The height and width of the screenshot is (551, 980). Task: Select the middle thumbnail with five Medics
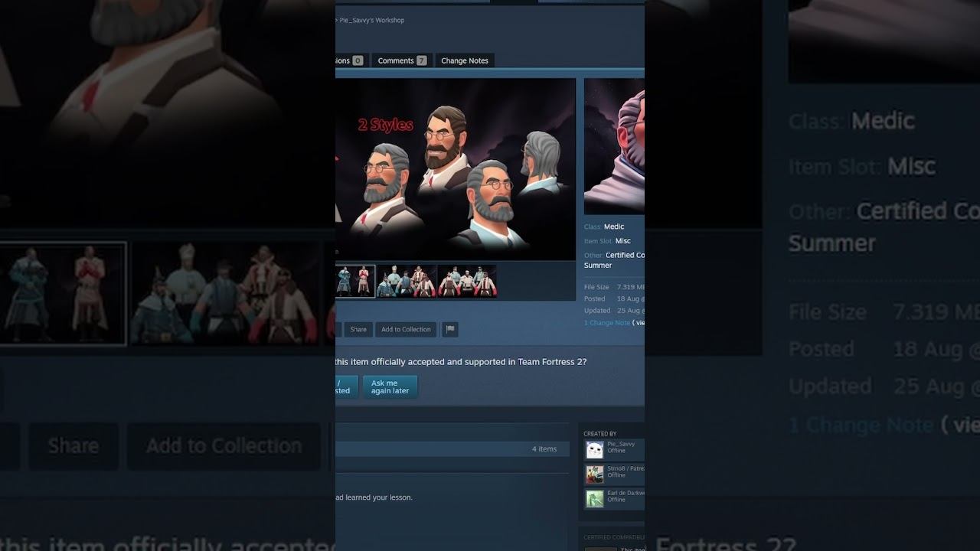pyautogui.click(x=407, y=282)
